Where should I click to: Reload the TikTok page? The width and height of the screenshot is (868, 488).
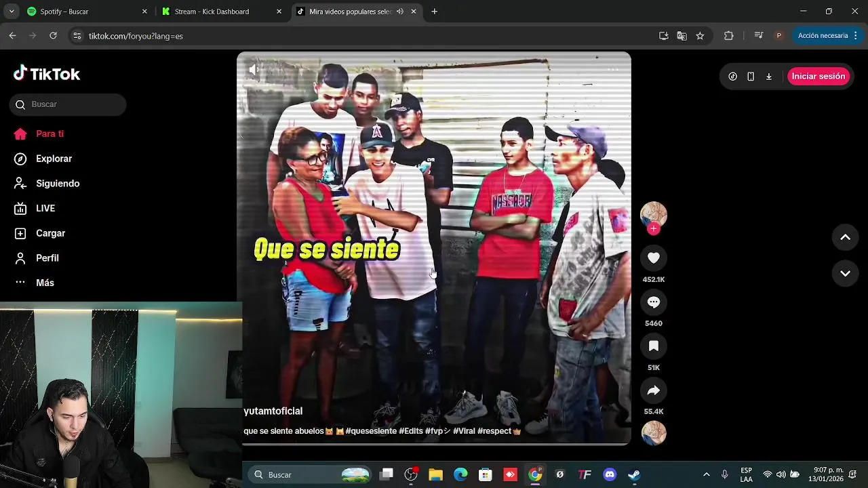[x=53, y=36]
